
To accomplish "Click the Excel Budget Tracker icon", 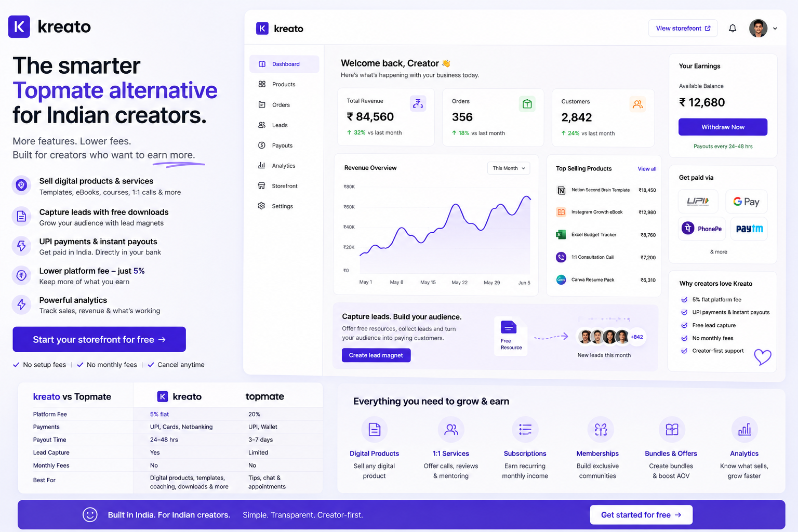I will [x=561, y=234].
